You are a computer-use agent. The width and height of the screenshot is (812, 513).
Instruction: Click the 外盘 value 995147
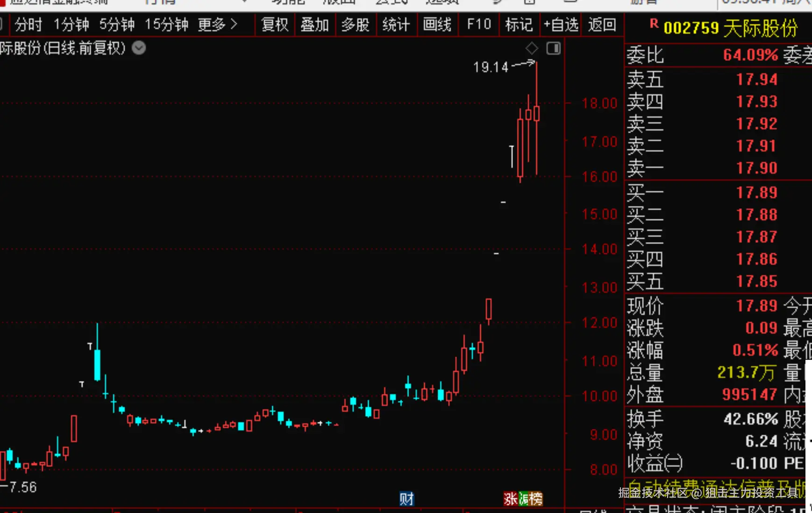click(750, 394)
